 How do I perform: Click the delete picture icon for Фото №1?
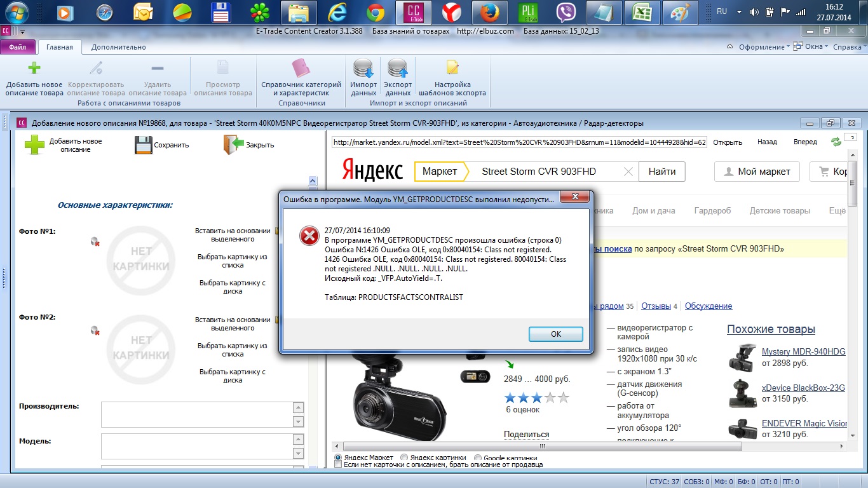pyautogui.click(x=95, y=241)
